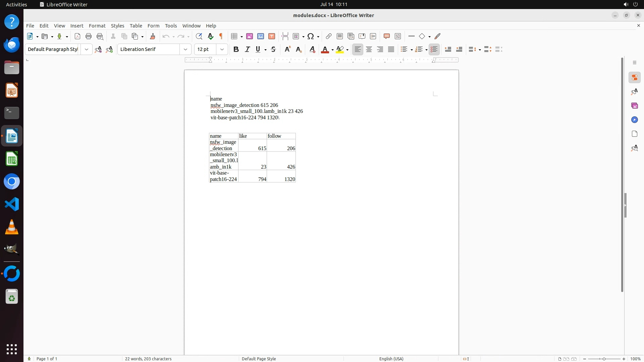This screenshot has width=644, height=362.
Task: Open the Table menu
Action: (x=136, y=26)
